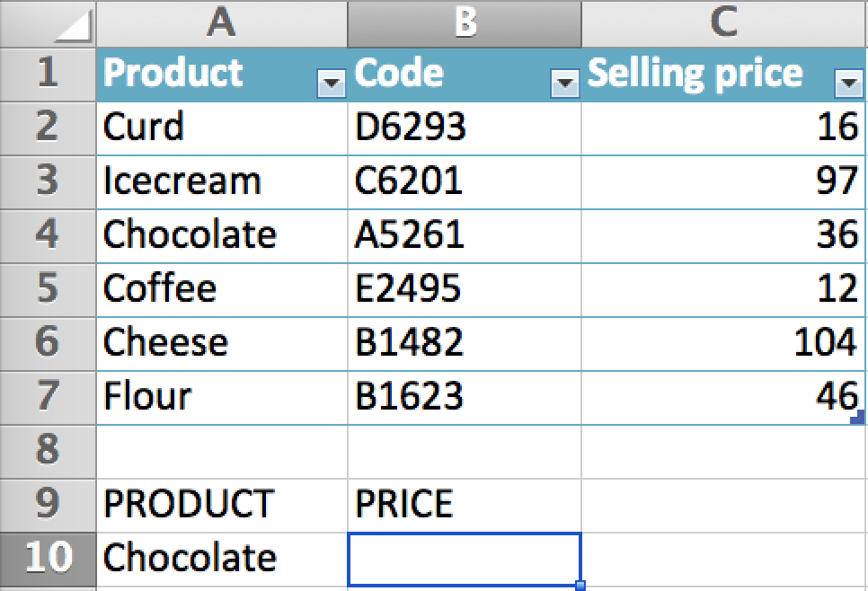Select row number 10
The width and height of the screenshot is (868, 591).
(x=47, y=557)
